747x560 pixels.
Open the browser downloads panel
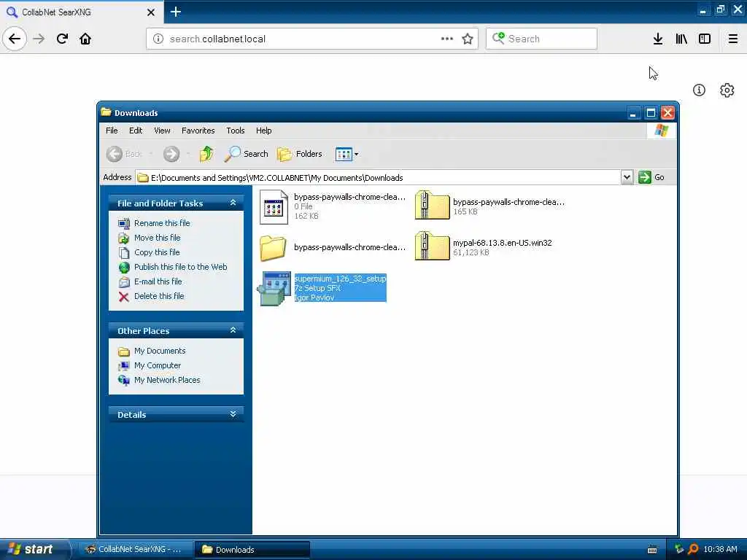pos(658,39)
